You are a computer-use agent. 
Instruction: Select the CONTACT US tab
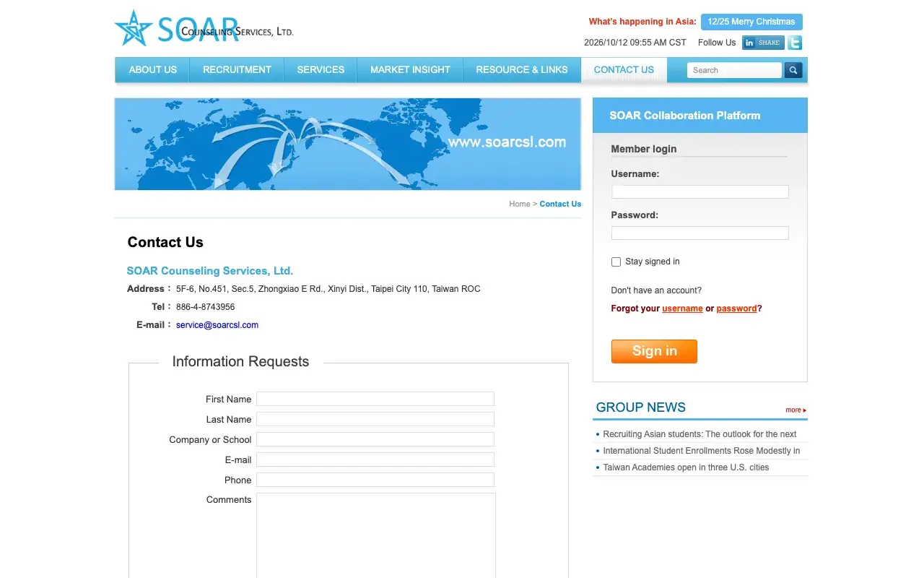pos(624,70)
